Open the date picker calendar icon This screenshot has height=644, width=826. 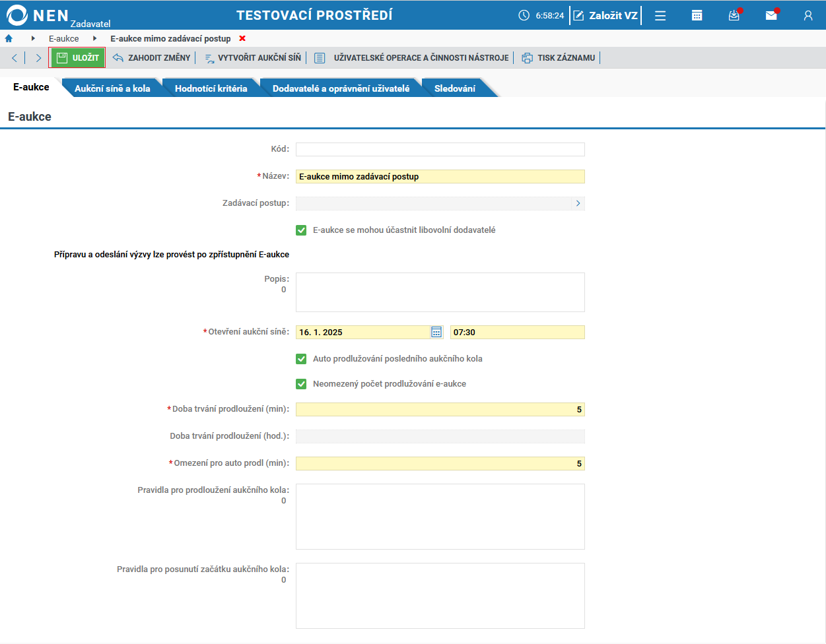pyautogui.click(x=436, y=332)
